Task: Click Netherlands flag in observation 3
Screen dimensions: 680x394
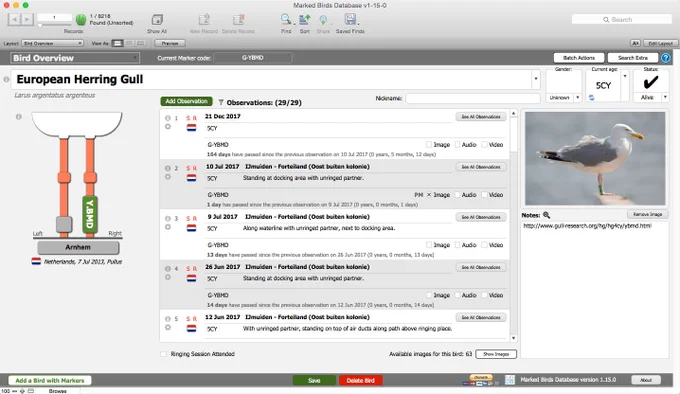Action: pyautogui.click(x=191, y=228)
